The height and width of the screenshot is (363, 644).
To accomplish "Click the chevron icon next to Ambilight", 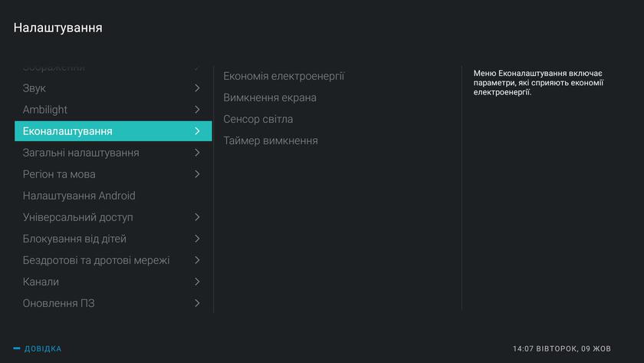I will 197,110.
